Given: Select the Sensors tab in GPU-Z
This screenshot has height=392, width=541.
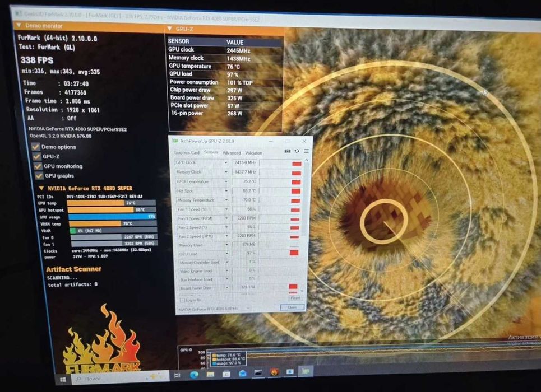Looking at the screenshot, I should click(x=211, y=152).
